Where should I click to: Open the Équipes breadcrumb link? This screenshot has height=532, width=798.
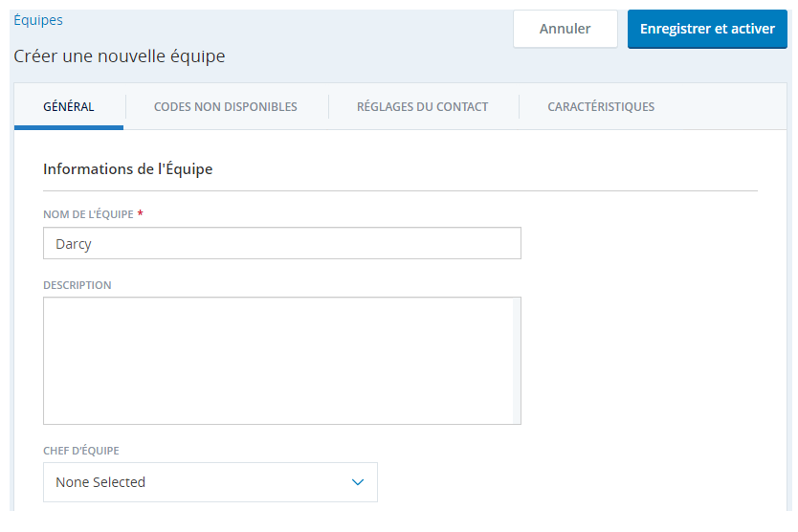(38, 20)
